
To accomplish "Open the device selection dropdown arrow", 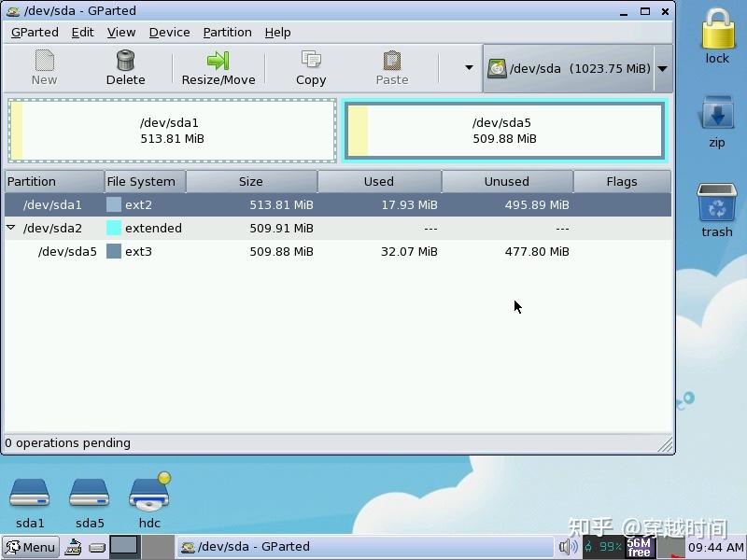I will pyautogui.click(x=662, y=67).
